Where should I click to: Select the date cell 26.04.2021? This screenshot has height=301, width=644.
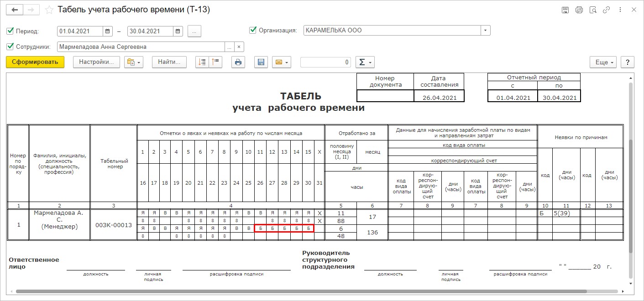click(x=439, y=95)
